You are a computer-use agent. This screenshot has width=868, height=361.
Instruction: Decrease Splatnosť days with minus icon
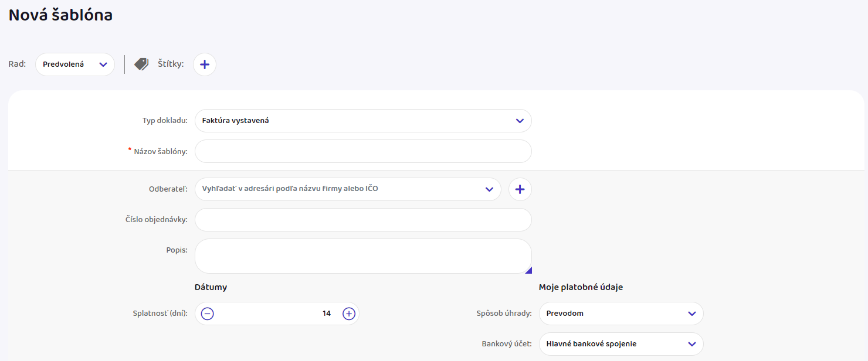(208, 314)
